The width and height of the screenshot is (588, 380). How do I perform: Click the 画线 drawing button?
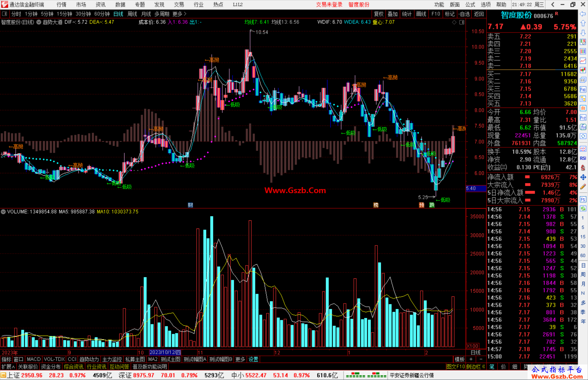[x=421, y=14]
